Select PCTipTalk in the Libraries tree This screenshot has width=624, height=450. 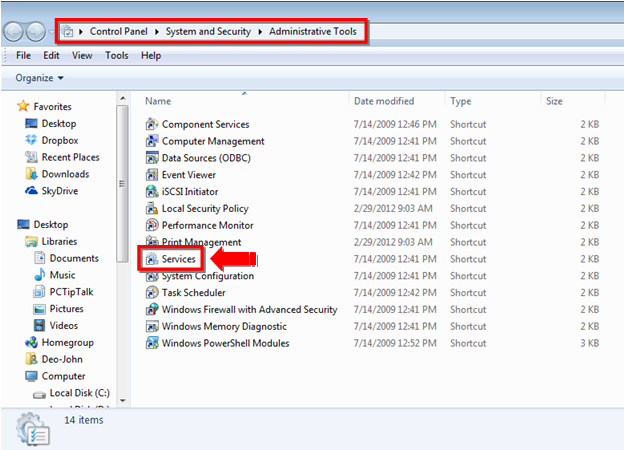tap(71, 292)
